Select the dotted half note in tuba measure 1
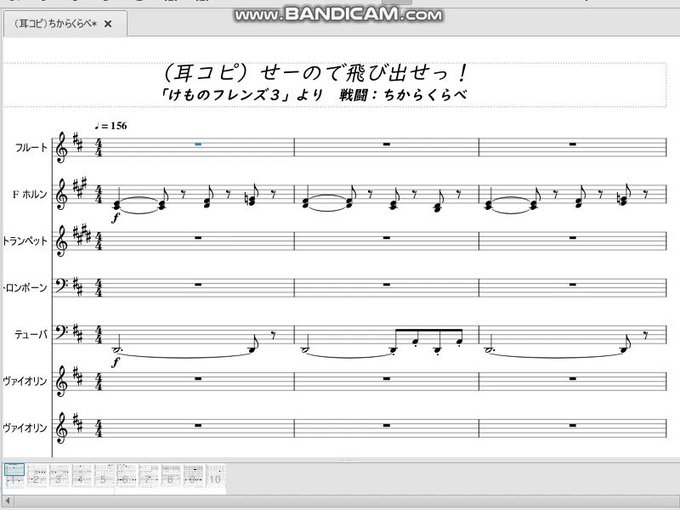The image size is (680, 510). coord(118,345)
